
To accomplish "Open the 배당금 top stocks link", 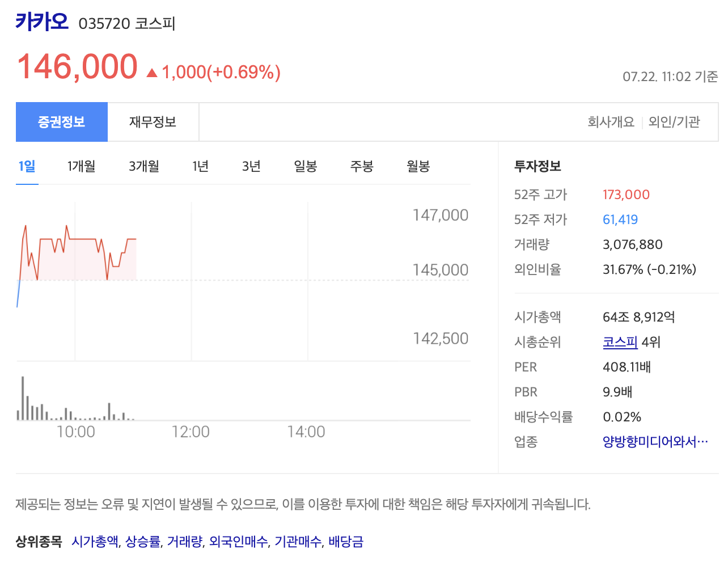I will (346, 542).
